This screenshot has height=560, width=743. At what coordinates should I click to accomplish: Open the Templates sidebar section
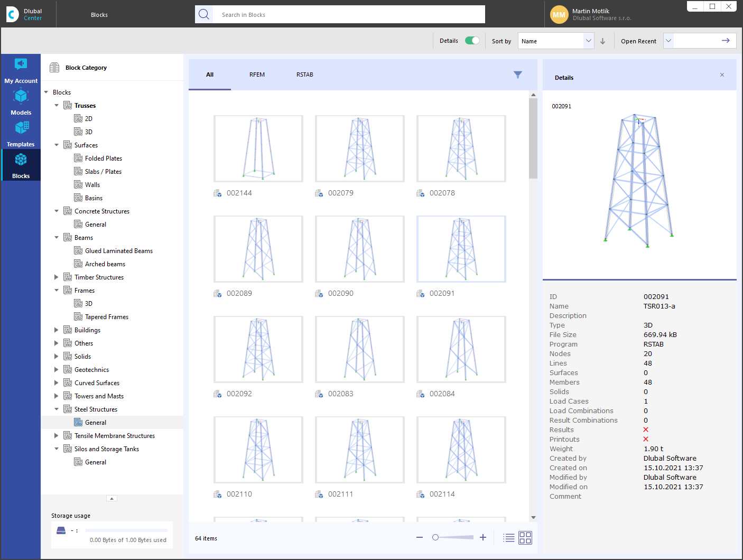pyautogui.click(x=21, y=134)
